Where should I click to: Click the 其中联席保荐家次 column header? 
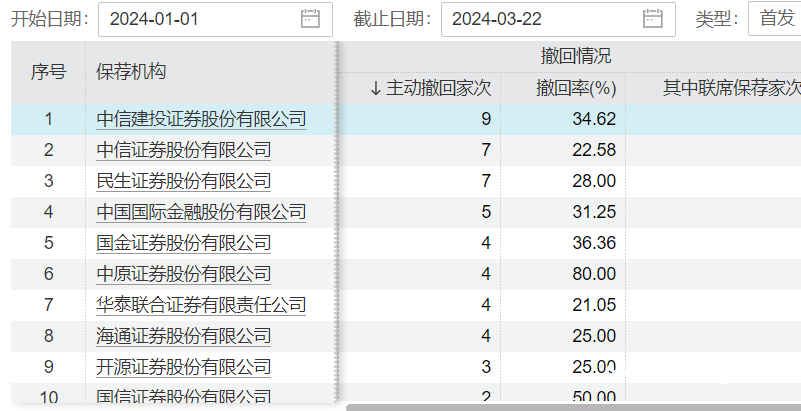click(x=732, y=88)
